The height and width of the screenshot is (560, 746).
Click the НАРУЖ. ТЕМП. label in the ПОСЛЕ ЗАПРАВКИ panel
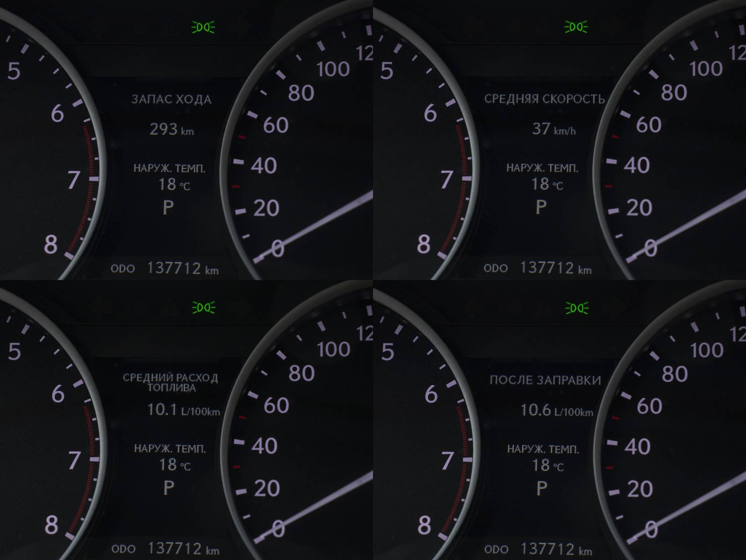(543, 449)
